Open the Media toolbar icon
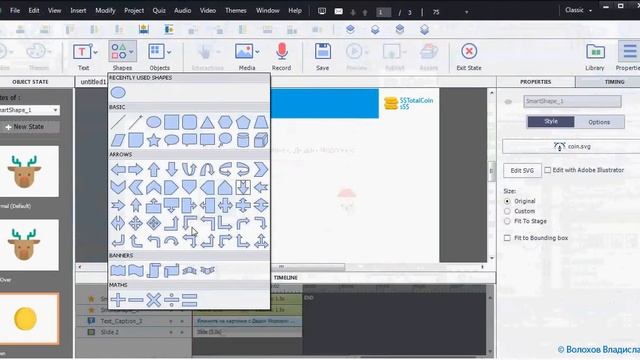Image resolution: width=640 pixels, height=360 pixels. (x=244, y=52)
